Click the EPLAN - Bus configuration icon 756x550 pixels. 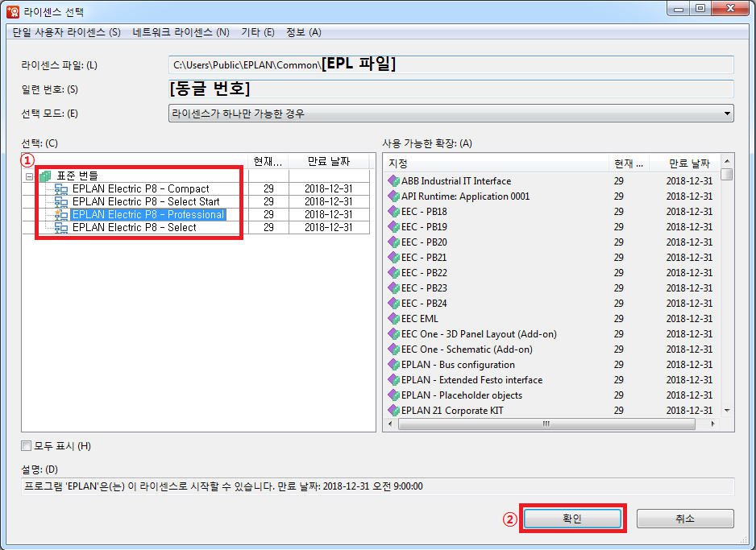pos(393,365)
